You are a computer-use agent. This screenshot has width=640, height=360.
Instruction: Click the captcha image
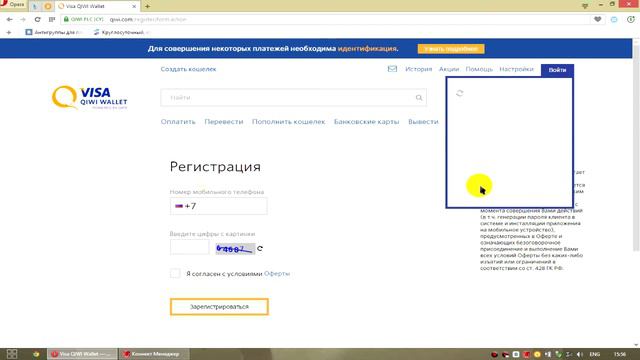click(x=235, y=248)
